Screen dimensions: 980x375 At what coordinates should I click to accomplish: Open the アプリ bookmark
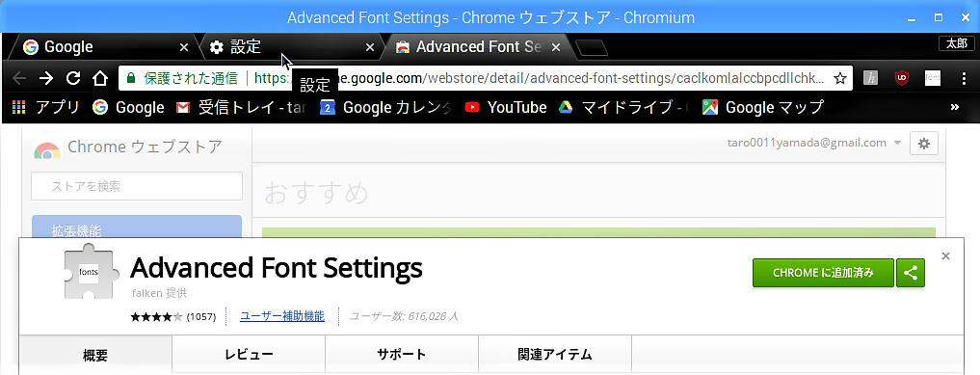pyautogui.click(x=45, y=108)
